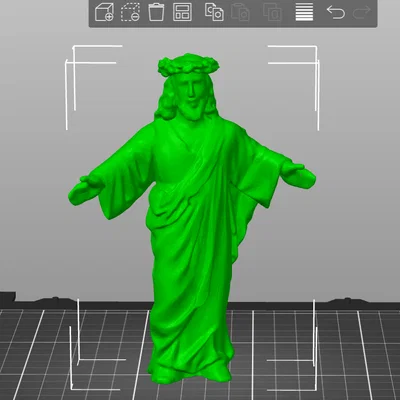Image resolution: width=400 pixels, height=400 pixels.
Task: Click the Undo arrow icon
Action: pos(335,12)
